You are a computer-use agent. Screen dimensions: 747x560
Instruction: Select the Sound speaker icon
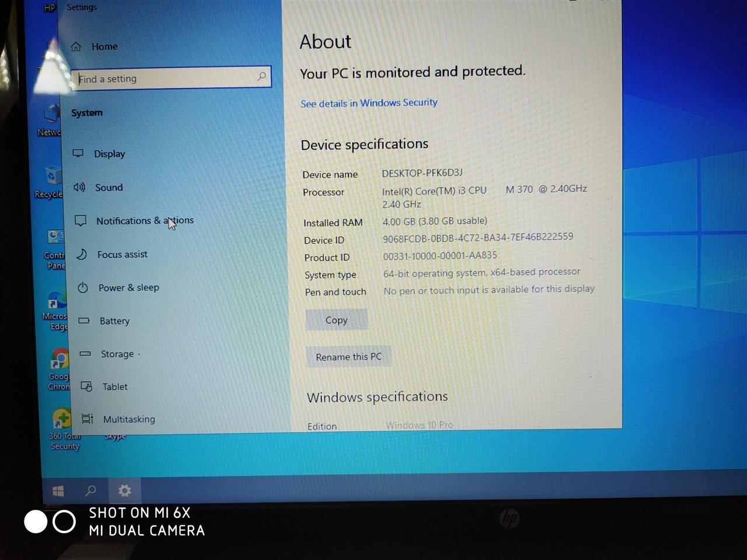79,187
